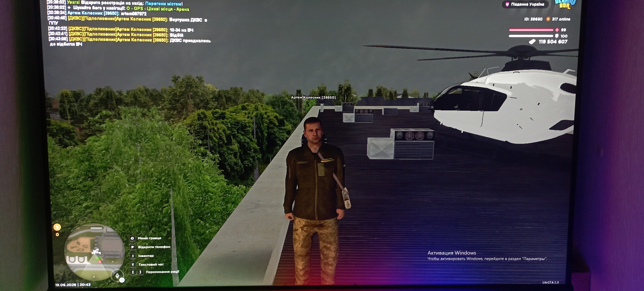Click the health value '99'
644x291 pixels.
click(x=563, y=30)
